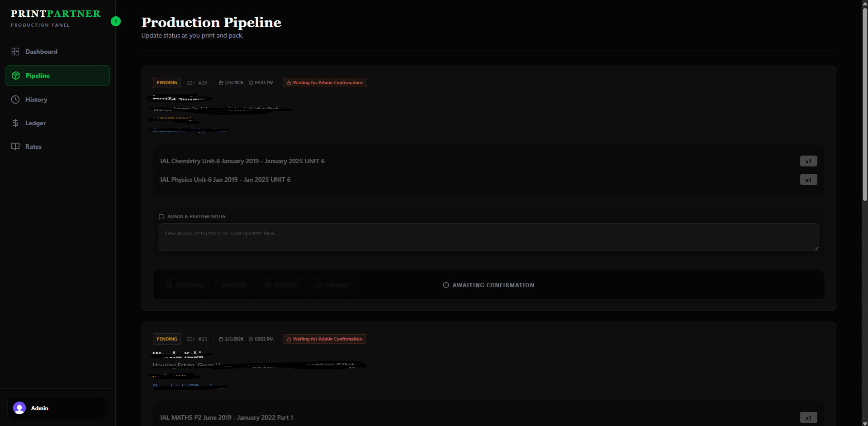This screenshot has height=426, width=868.
Task: Click the dimmed Packed stage button
Action: (281, 285)
